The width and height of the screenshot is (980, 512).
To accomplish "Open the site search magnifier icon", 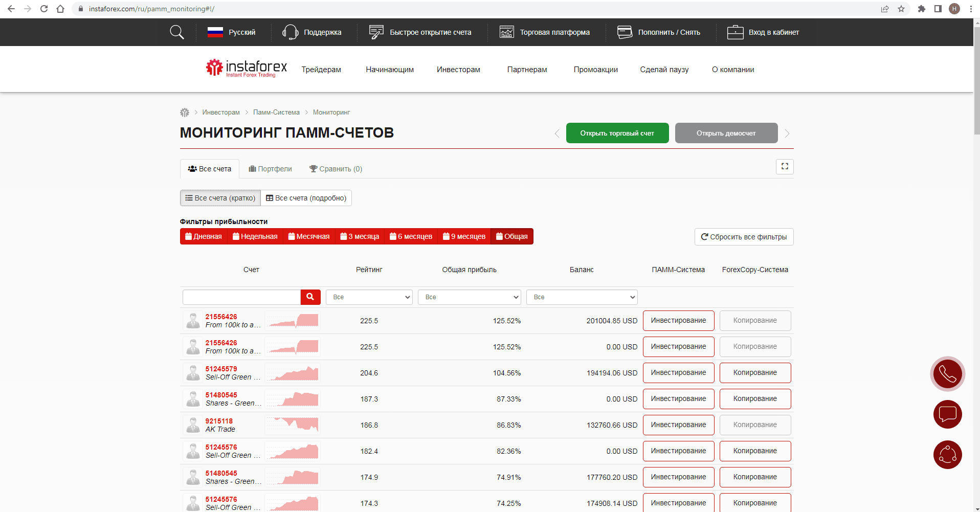I will click(x=177, y=32).
